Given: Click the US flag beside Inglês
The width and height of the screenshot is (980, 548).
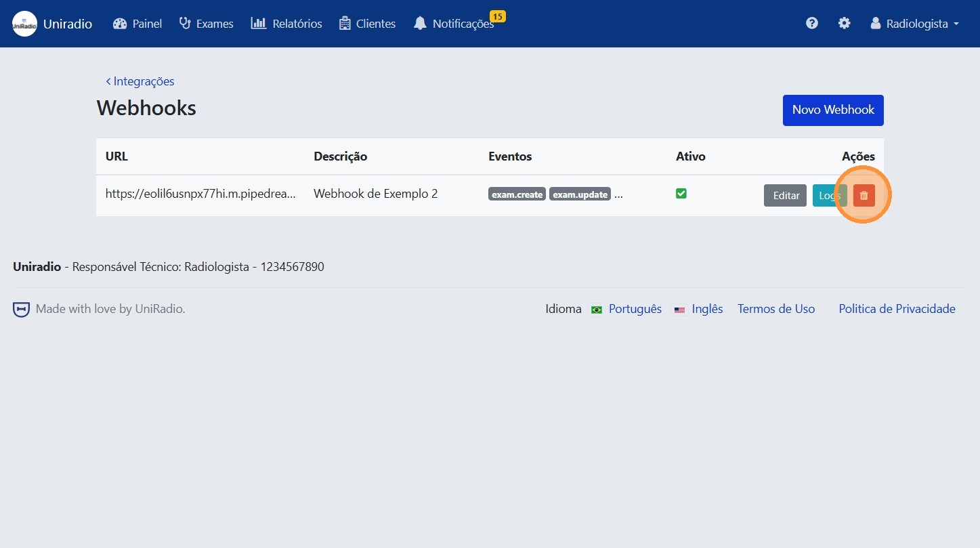Looking at the screenshot, I should [x=679, y=309].
